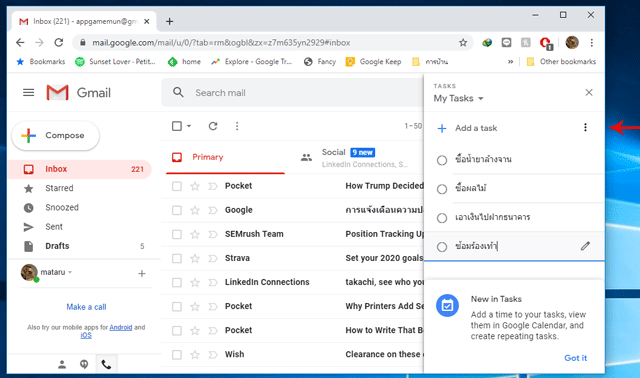
Task: Star the Google email
Action: 195,210
